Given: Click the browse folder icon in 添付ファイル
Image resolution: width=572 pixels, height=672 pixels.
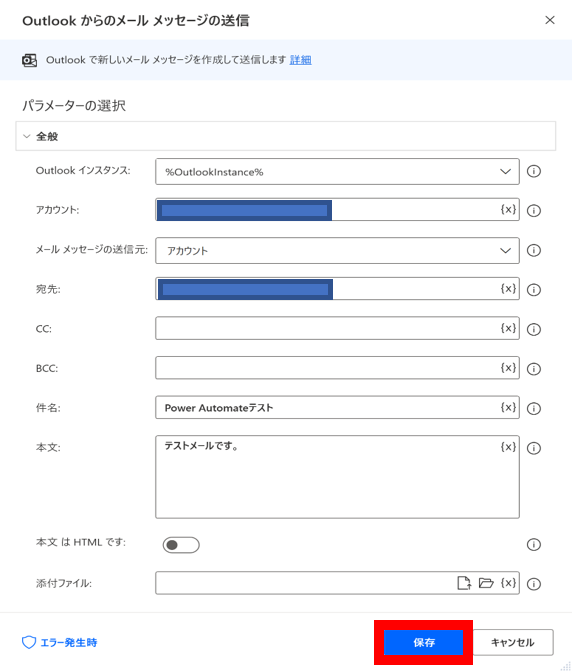Looking at the screenshot, I should [x=486, y=583].
